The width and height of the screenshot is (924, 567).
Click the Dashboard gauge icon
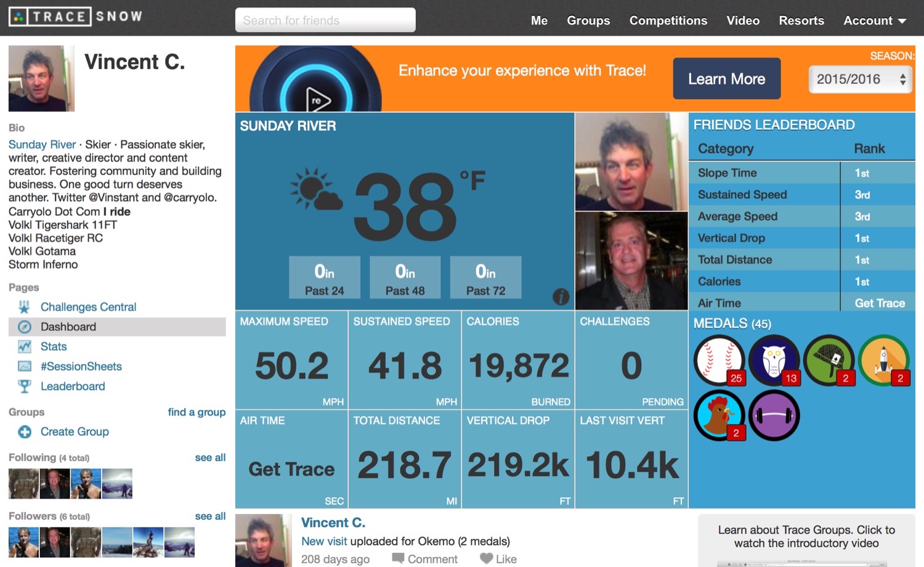coord(25,327)
